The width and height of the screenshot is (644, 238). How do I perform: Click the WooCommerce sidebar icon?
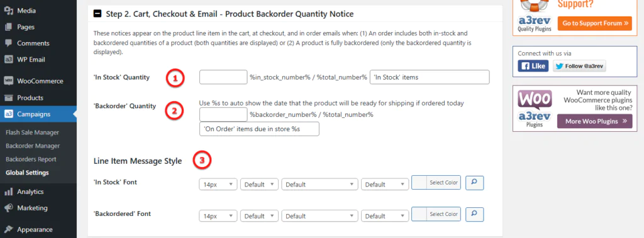tap(9, 81)
